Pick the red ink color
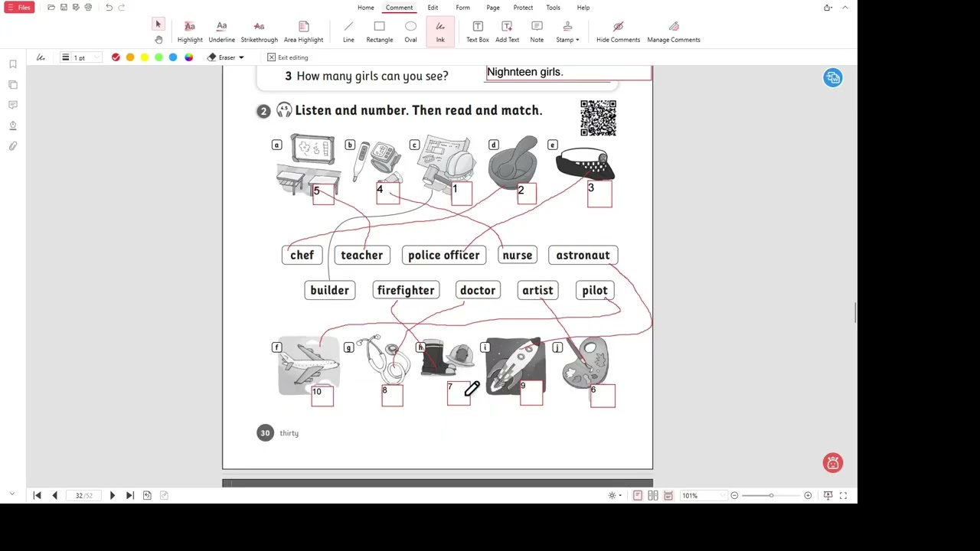The width and height of the screenshot is (980, 551). point(116,57)
